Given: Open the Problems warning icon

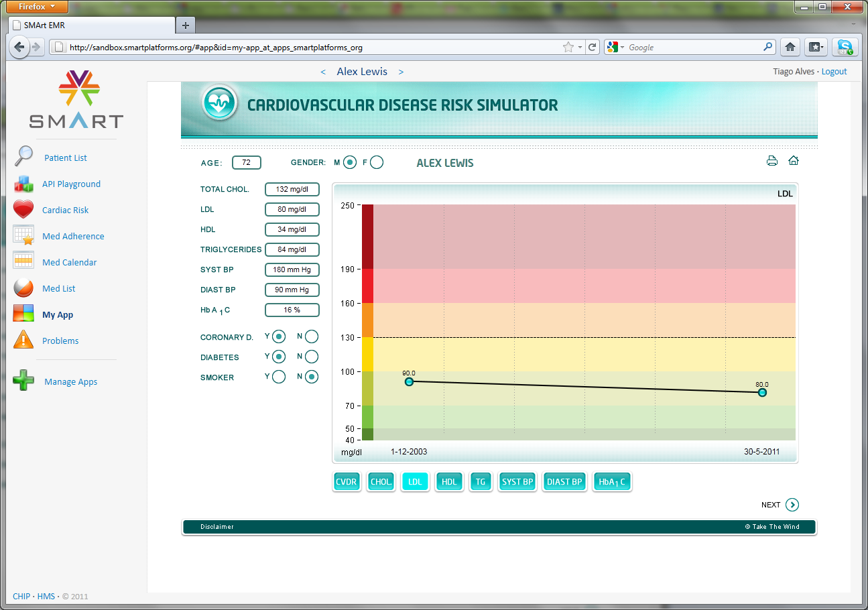Looking at the screenshot, I should pos(23,340).
